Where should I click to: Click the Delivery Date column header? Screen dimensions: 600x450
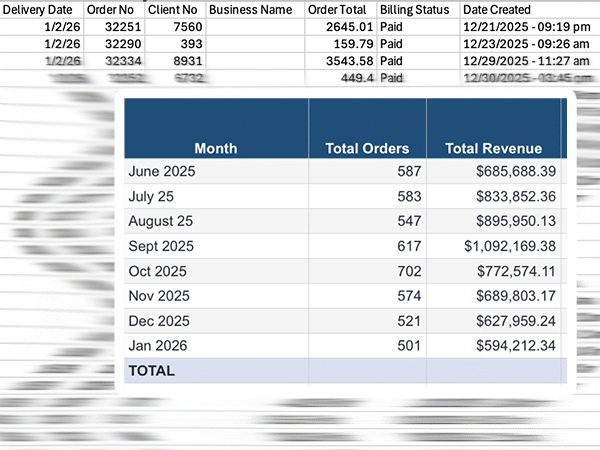[37, 9]
